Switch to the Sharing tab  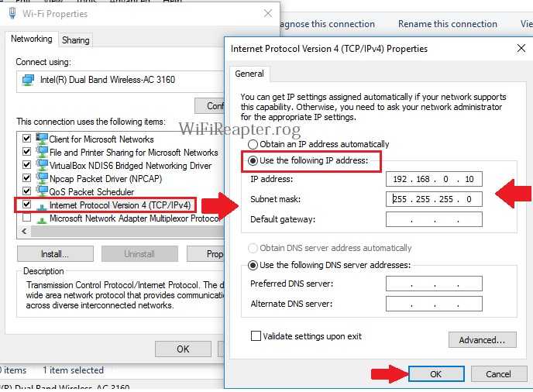click(x=75, y=40)
